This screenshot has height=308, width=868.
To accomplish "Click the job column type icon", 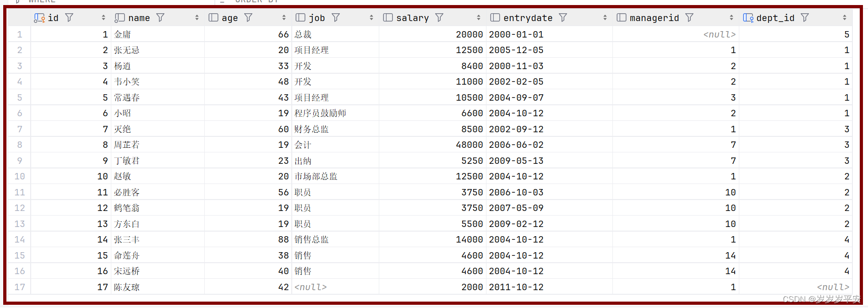I will [x=300, y=18].
